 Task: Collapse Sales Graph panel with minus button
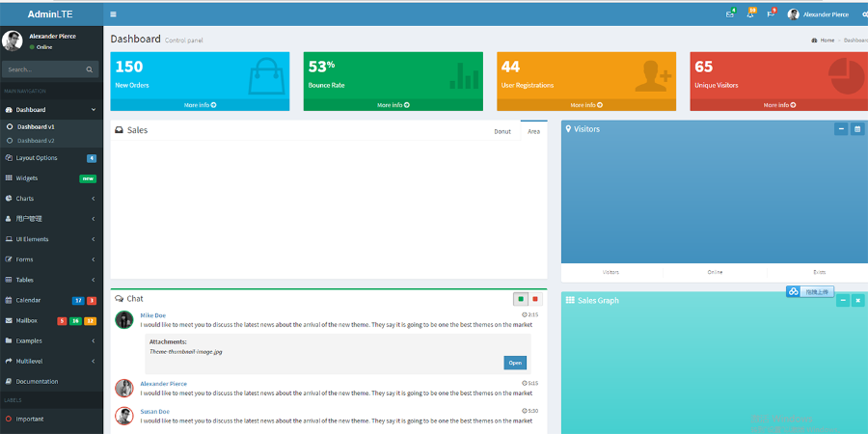843,301
